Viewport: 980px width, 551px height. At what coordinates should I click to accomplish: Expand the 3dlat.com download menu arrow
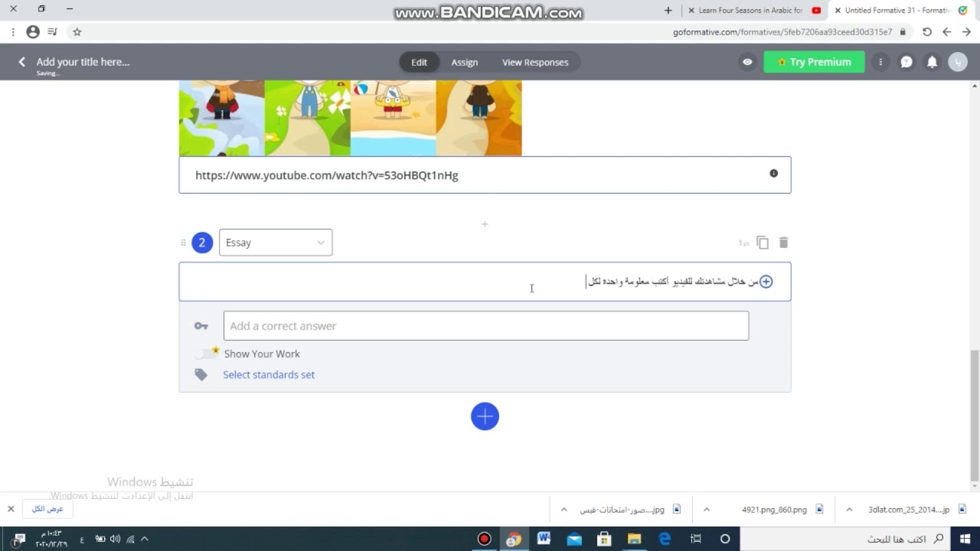pyautogui.click(x=850, y=510)
